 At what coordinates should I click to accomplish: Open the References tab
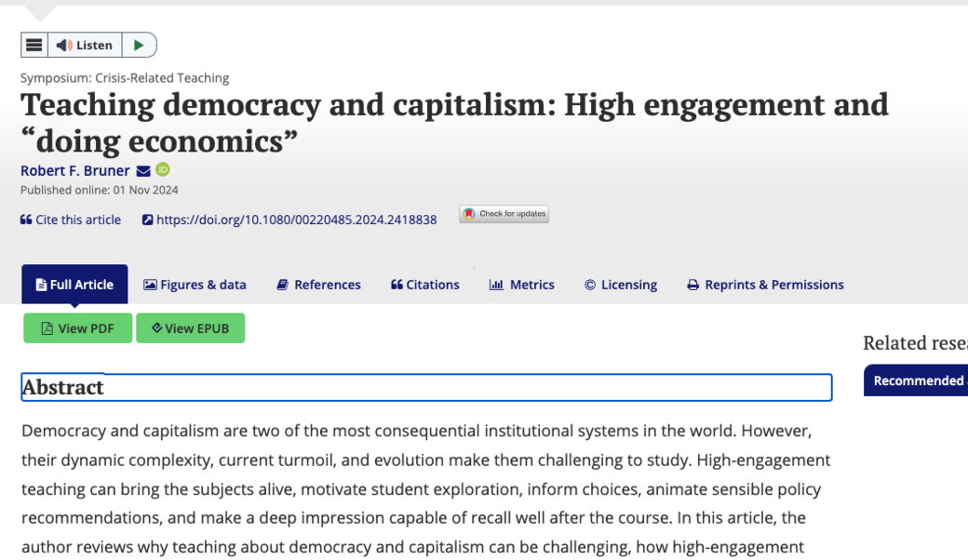point(318,285)
